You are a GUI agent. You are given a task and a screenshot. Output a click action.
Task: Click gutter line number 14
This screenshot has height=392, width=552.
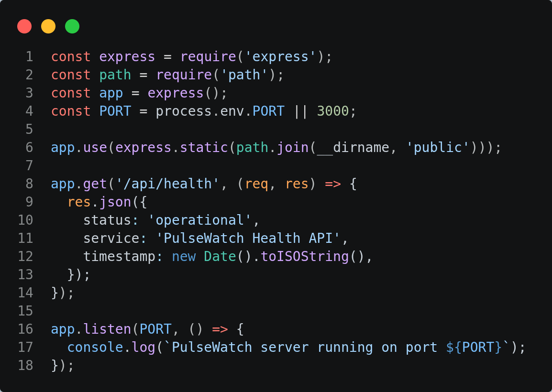[x=25, y=293]
